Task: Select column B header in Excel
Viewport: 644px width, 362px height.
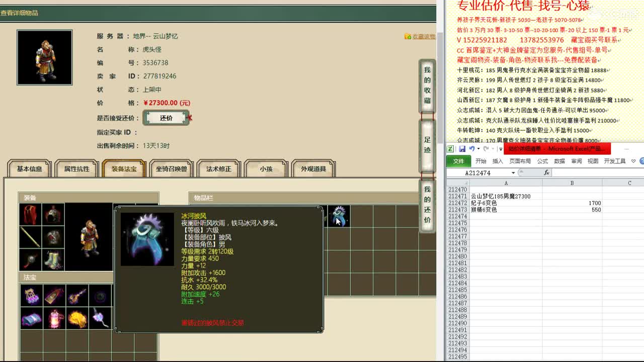Action: click(x=572, y=183)
